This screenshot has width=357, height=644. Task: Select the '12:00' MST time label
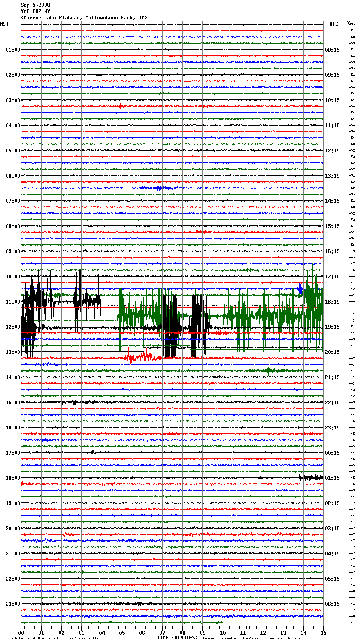[13, 327]
